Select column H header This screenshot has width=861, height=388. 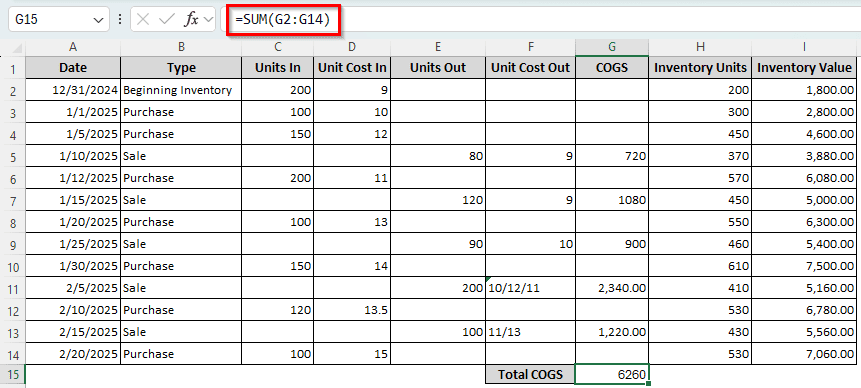click(x=700, y=48)
